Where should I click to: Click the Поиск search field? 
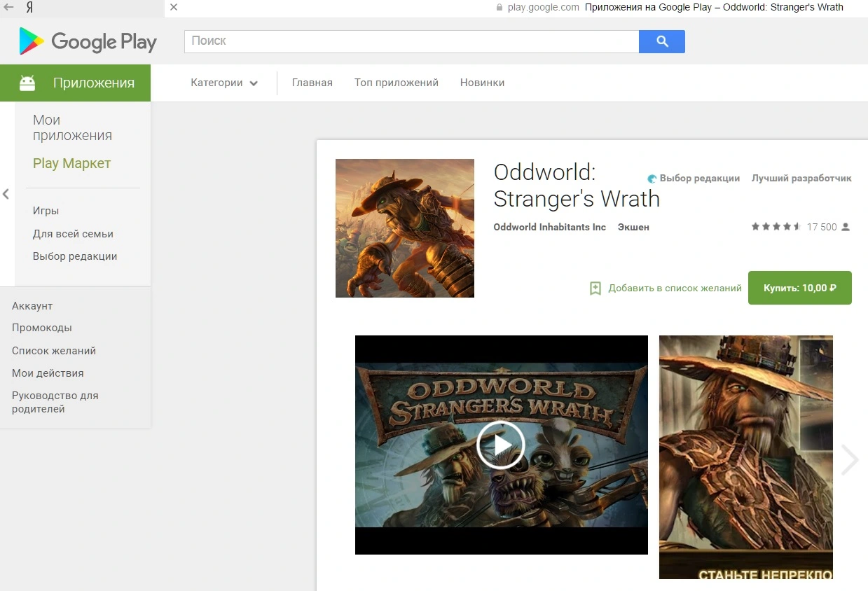click(411, 41)
